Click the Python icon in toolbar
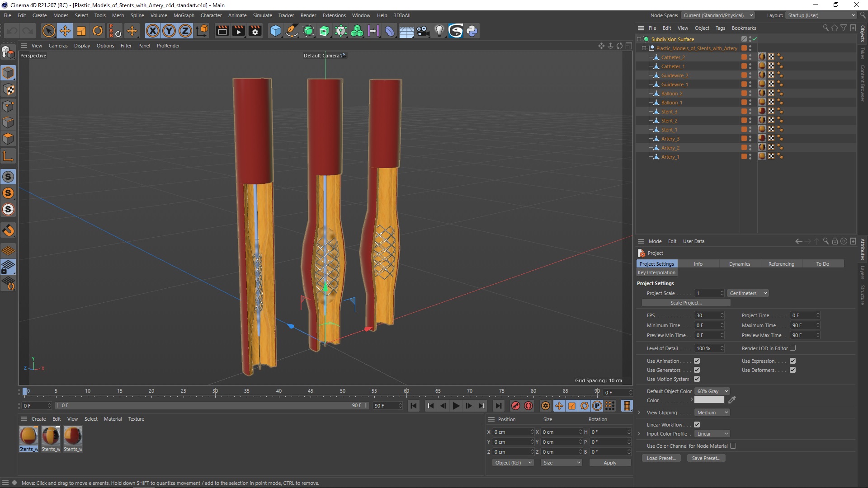This screenshot has width=868, height=488. (x=472, y=31)
